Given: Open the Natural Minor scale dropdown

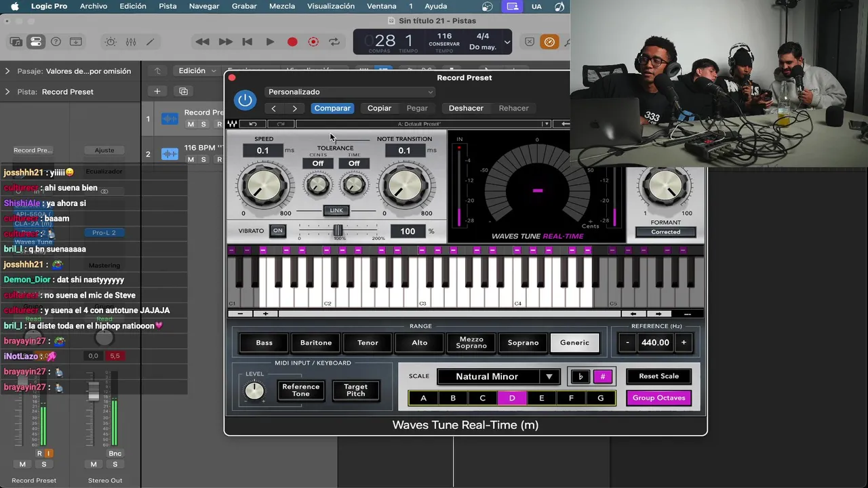Looking at the screenshot, I should [498, 377].
